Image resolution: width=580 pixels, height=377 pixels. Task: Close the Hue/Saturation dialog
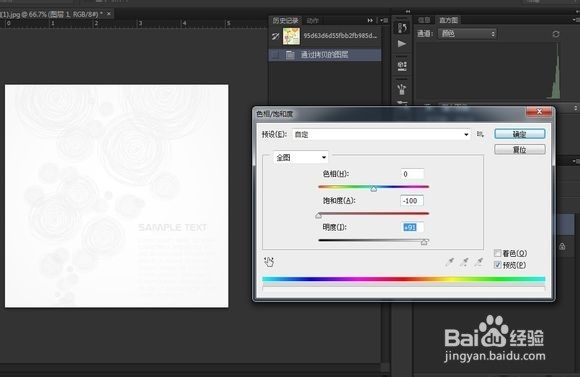point(539,111)
